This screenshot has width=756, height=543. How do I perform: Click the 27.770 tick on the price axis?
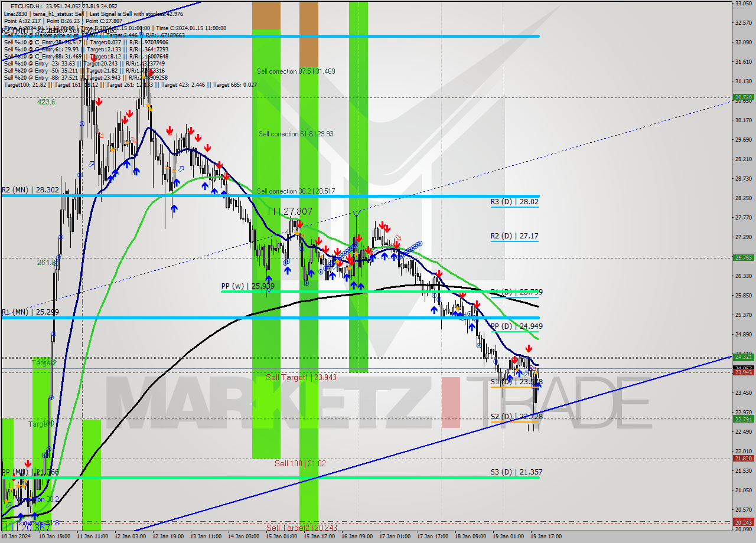[742, 218]
